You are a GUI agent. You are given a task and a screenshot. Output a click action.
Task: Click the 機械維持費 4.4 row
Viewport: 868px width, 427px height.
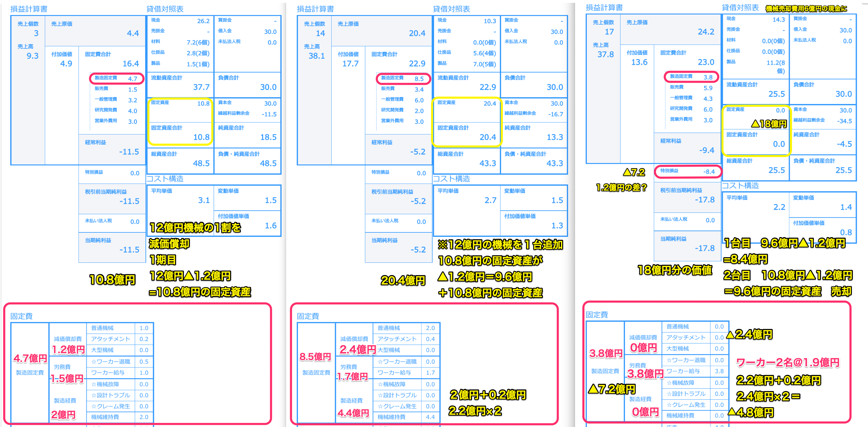406,417
